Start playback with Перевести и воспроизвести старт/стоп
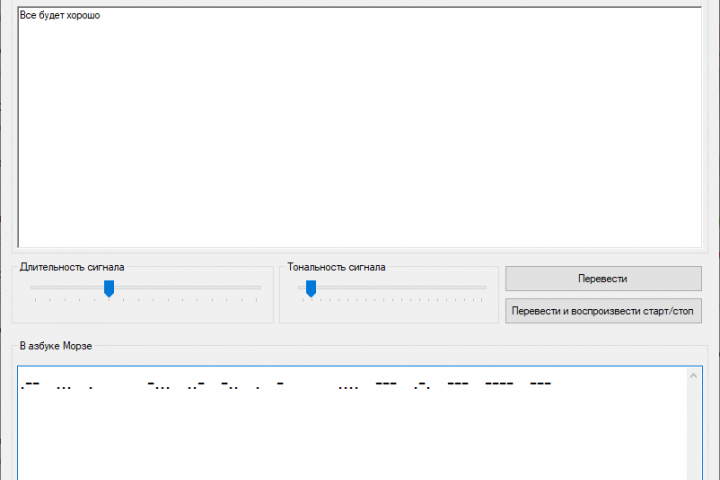The image size is (720, 480). point(603,311)
